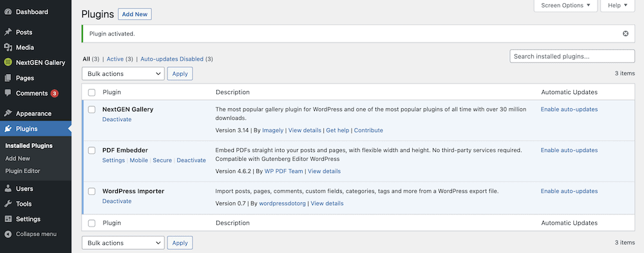This screenshot has height=253, width=644.
Task: Open Add New in Plugins submenu
Action: click(17, 158)
